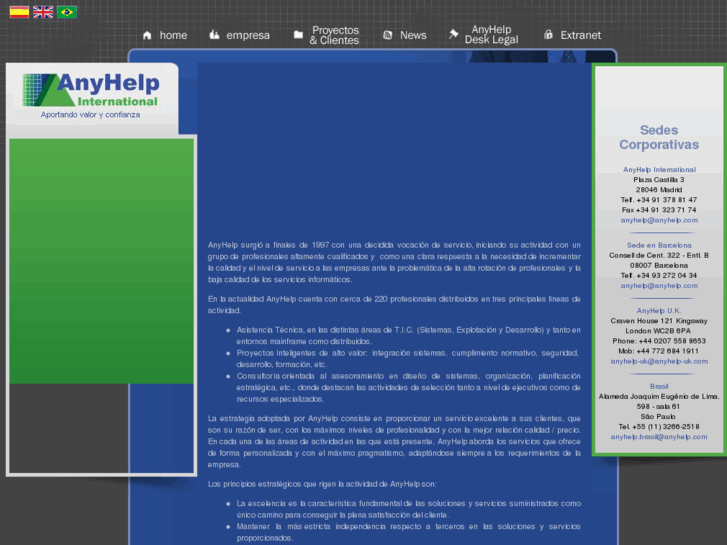Click the folder icon beside Proyectos & Clientes
This screenshot has height=545, width=727.
click(x=298, y=35)
